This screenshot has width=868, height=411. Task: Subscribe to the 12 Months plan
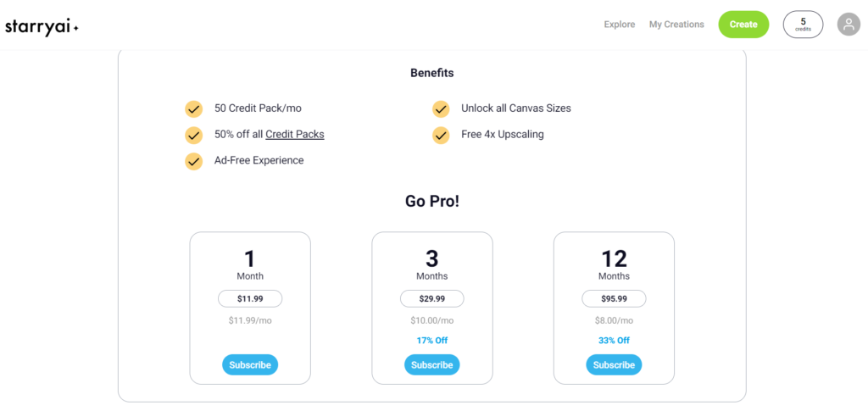[x=614, y=365]
